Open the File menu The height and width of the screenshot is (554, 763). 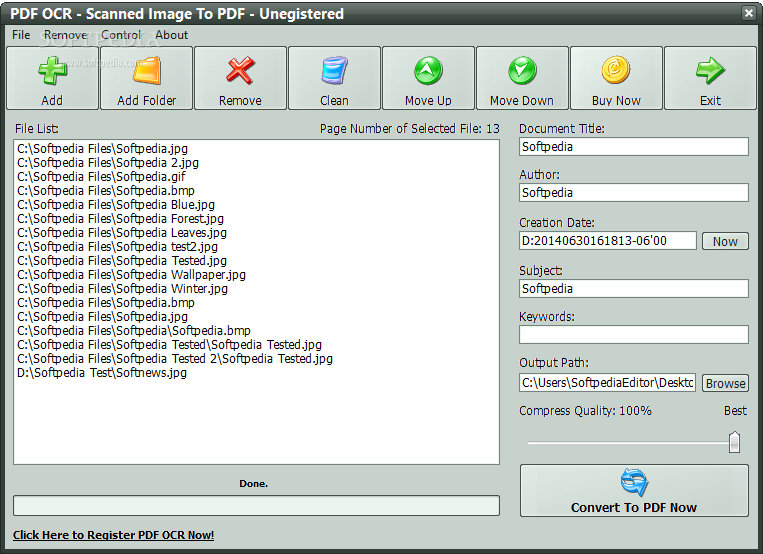[21, 35]
